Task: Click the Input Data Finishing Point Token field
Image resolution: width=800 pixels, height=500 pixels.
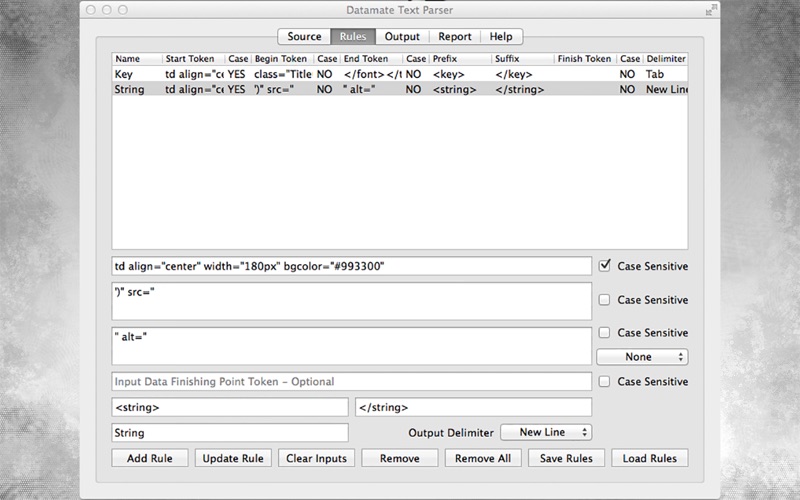Action: 352,382
